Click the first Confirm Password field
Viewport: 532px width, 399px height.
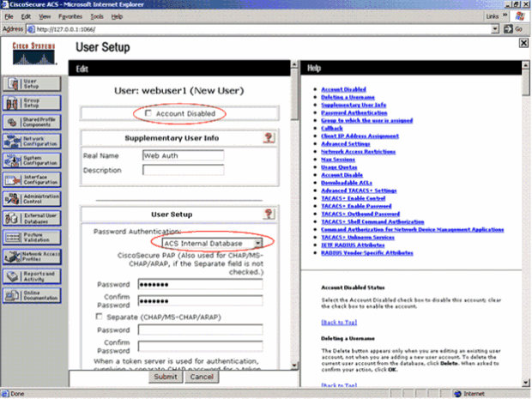click(x=200, y=300)
